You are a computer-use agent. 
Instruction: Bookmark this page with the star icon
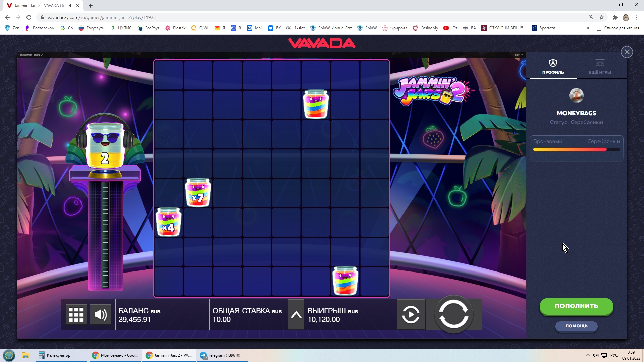602,17
